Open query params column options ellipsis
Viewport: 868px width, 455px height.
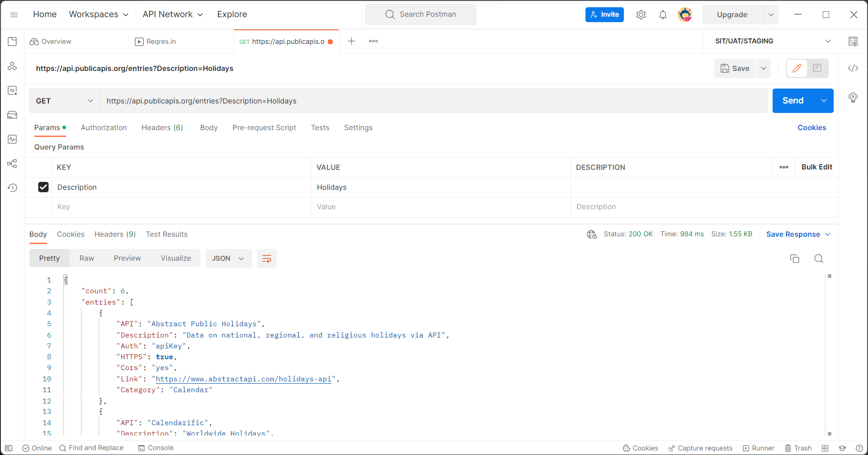(x=784, y=167)
